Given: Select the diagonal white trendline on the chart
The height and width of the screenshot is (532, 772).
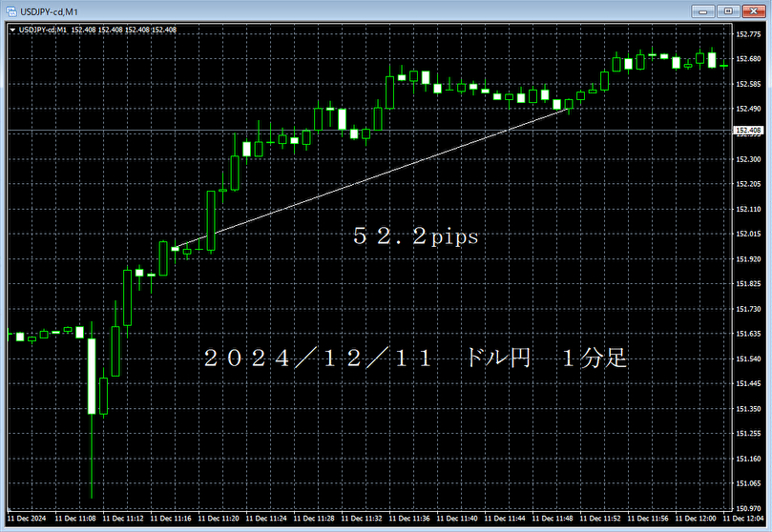Looking at the screenshot, I should pos(372,178).
